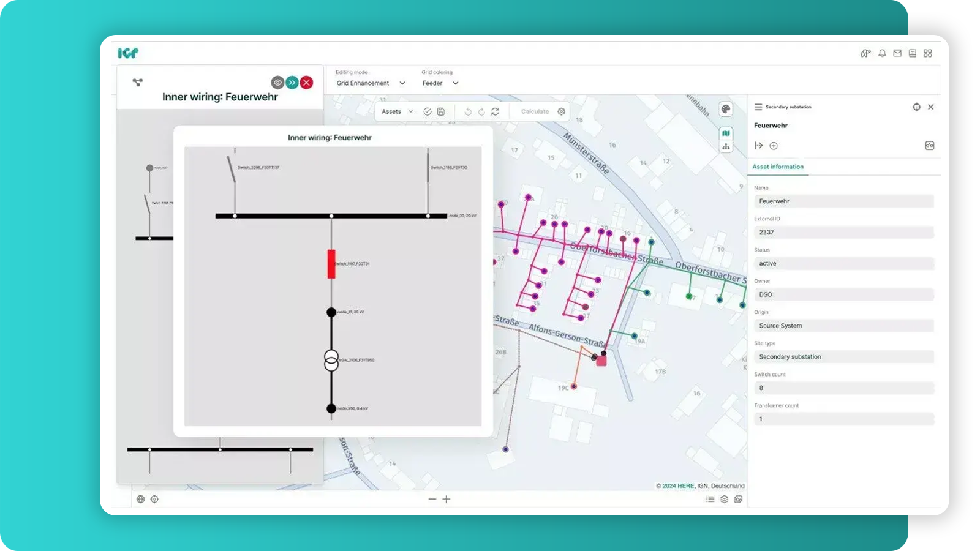This screenshot has height=551, width=980.
Task: Click the Name field containing Feuerwehr
Action: 844,201
